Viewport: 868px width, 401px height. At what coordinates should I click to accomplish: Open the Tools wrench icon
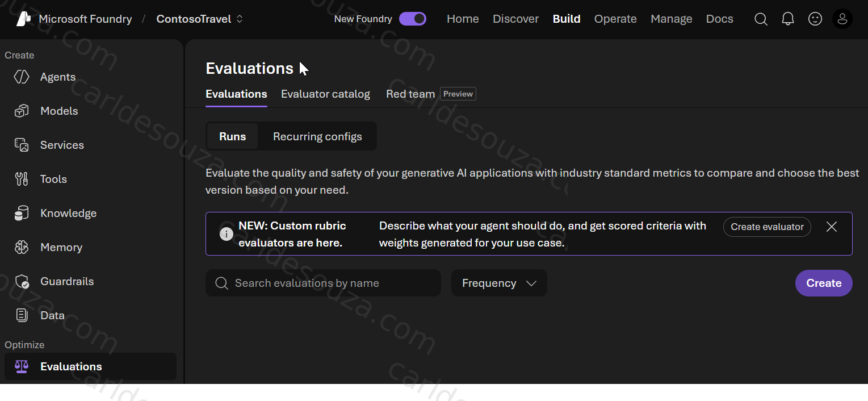[22, 179]
